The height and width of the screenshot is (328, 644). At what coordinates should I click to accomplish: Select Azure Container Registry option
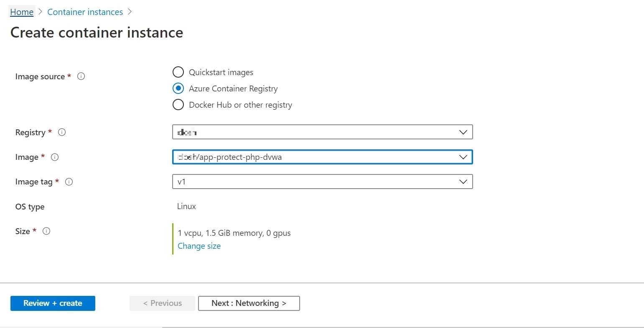click(178, 88)
